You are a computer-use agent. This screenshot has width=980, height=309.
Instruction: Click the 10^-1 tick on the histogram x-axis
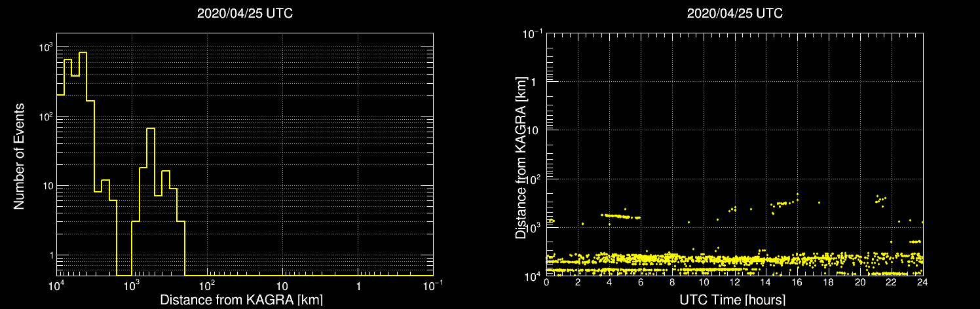(432, 285)
